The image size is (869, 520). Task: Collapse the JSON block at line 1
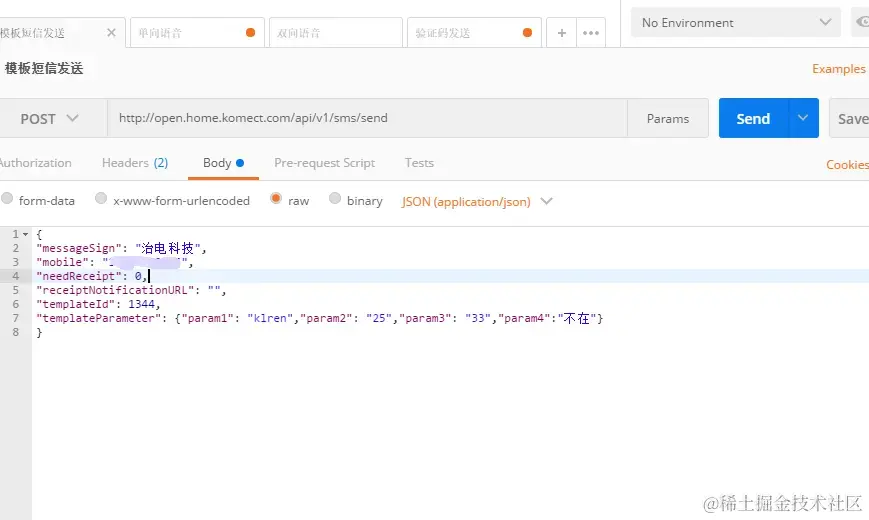point(25,234)
